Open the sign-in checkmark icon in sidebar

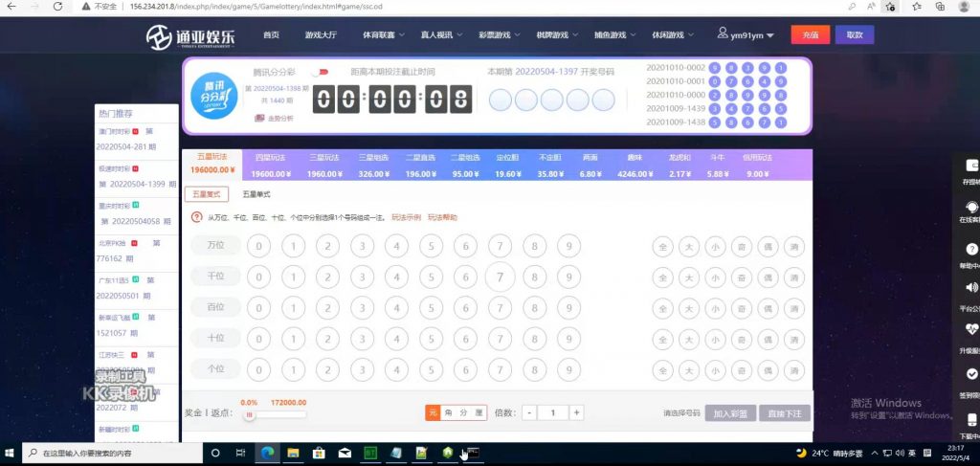tap(972, 373)
